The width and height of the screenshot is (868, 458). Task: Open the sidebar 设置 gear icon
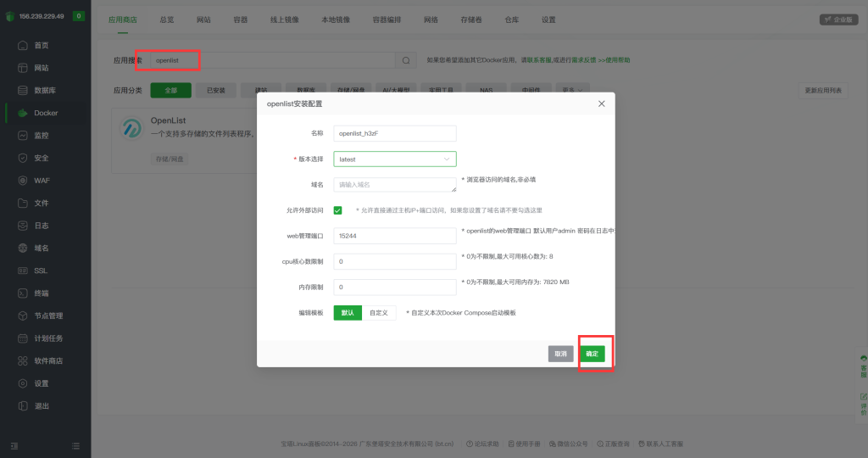point(23,383)
